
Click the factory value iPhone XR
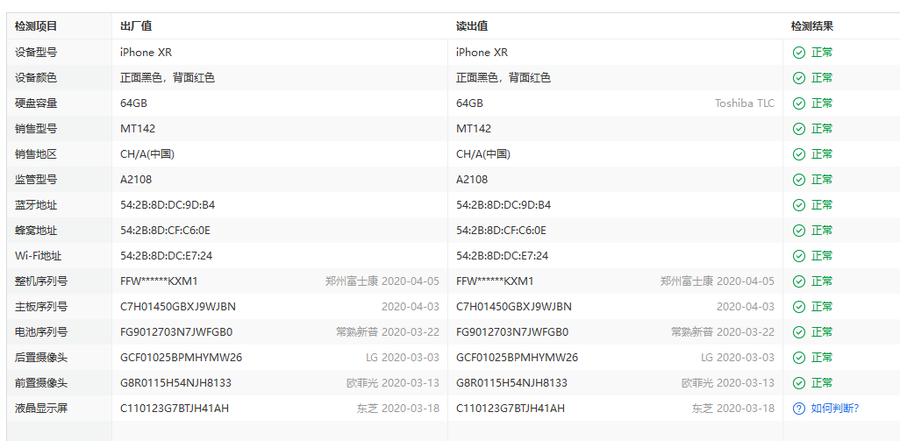click(146, 52)
